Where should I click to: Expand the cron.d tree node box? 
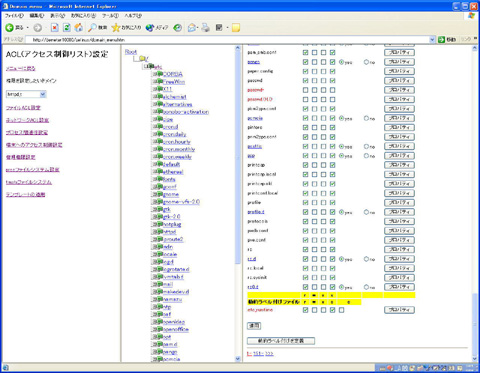point(155,126)
